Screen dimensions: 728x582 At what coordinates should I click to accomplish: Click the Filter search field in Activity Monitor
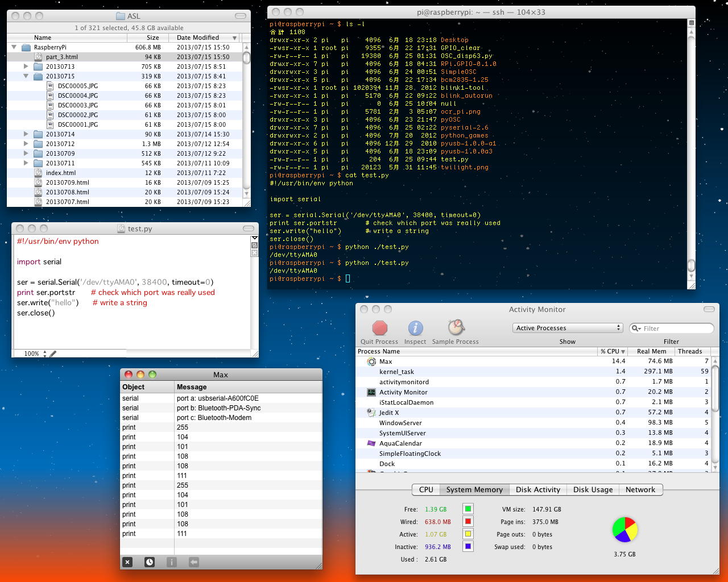coord(677,329)
